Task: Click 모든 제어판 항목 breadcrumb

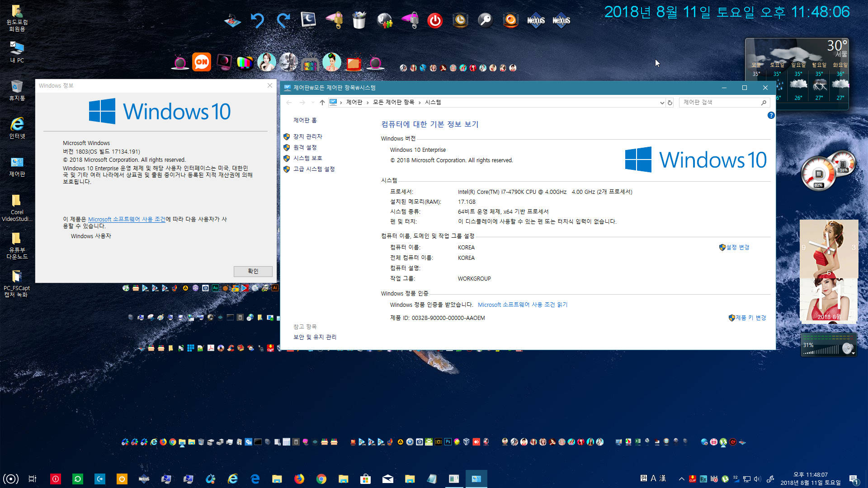Action: (x=393, y=103)
